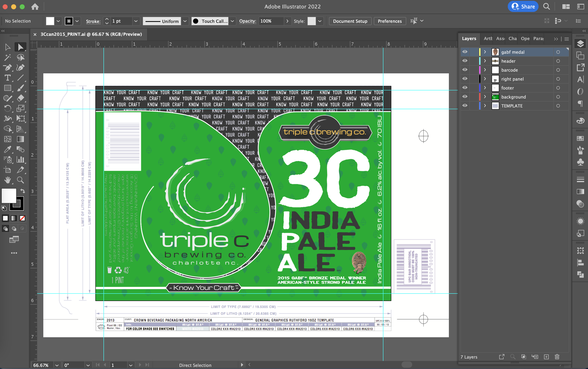Open the stroke weight dropdown
The height and width of the screenshot is (369, 588).
(x=136, y=21)
